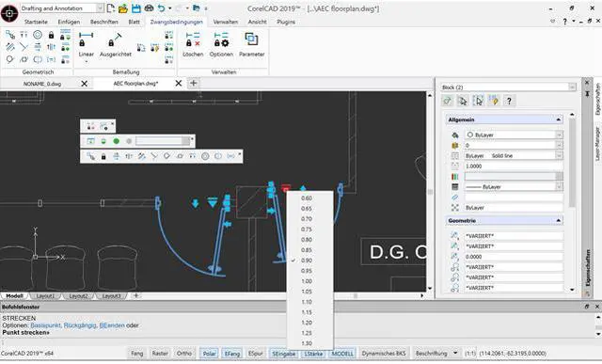Screen dimensions: 602x364
Task: Click the linetype scale 1.0000 field
Action: coord(514,166)
